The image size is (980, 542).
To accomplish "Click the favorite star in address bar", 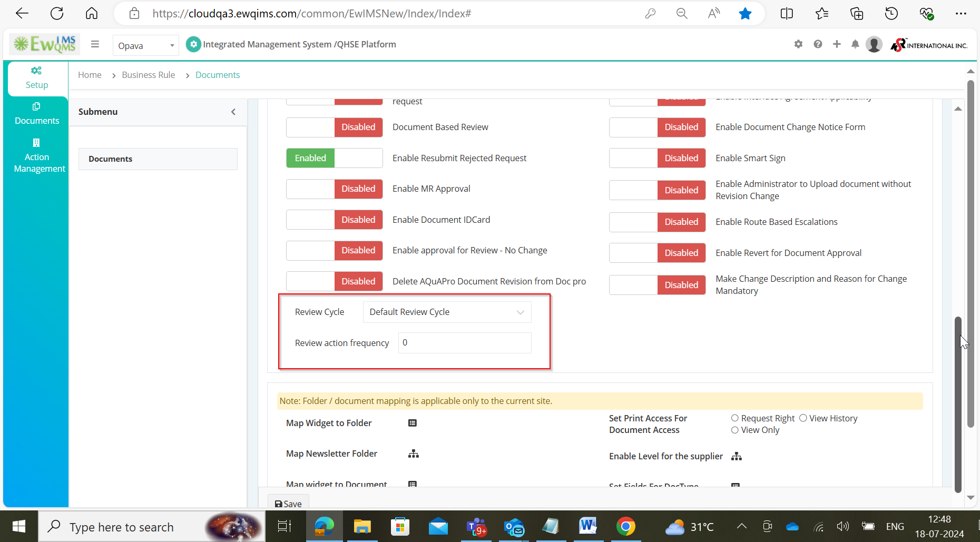I will 745,14.
